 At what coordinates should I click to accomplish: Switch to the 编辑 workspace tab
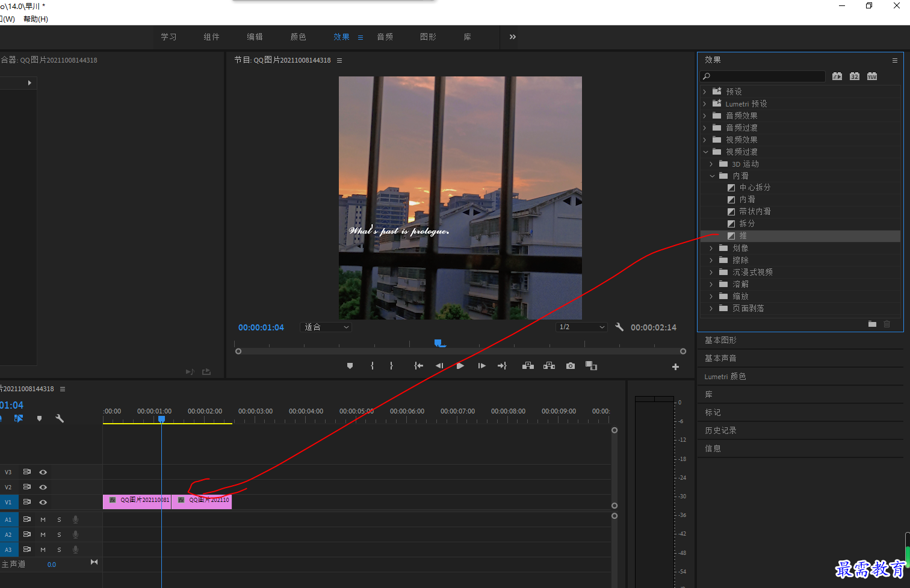(x=255, y=37)
